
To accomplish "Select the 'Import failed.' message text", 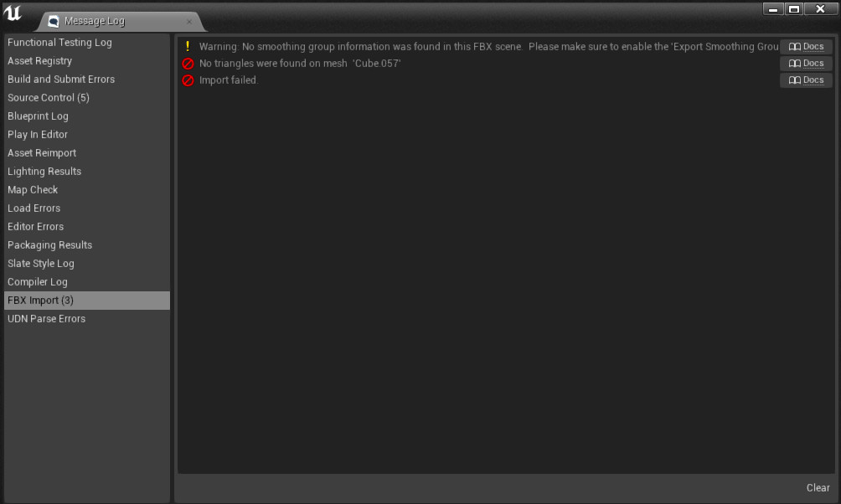I will pyautogui.click(x=229, y=80).
